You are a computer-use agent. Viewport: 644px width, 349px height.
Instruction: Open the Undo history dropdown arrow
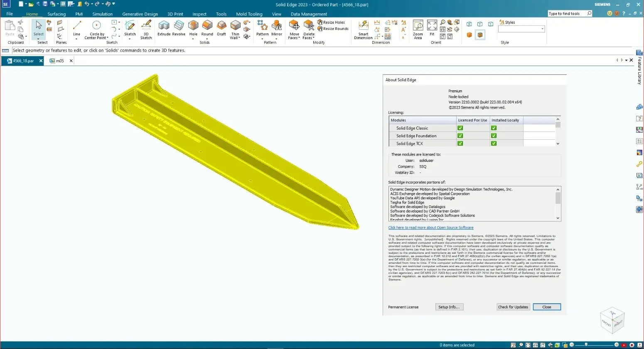pos(92,4)
